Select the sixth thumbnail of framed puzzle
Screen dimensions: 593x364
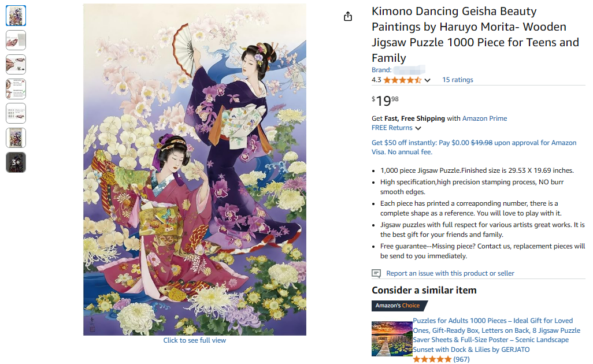point(16,138)
